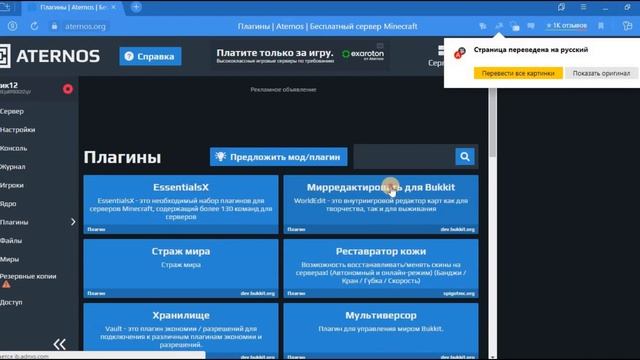The width and height of the screenshot is (640, 360).
Task: Click the question mark icon on Справка
Action: [x=129, y=56]
